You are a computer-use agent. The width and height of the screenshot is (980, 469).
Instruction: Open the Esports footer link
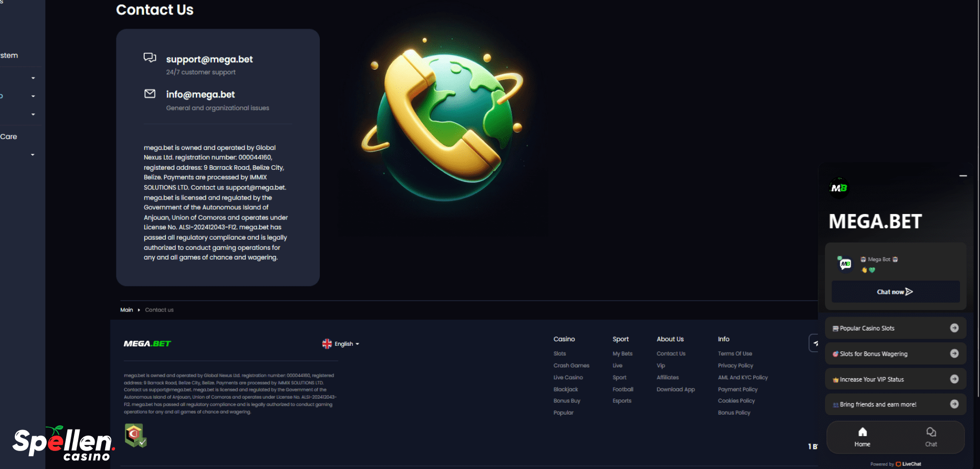[x=622, y=401]
